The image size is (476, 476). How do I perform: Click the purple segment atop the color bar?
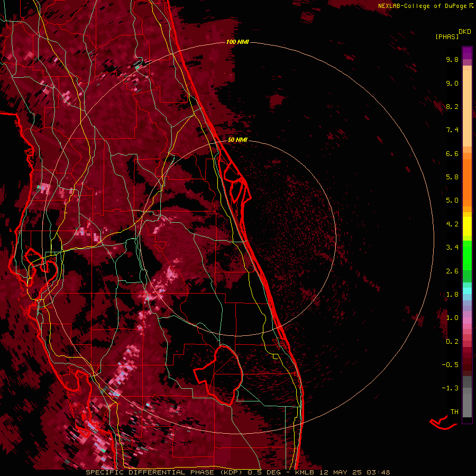pyautogui.click(x=467, y=53)
